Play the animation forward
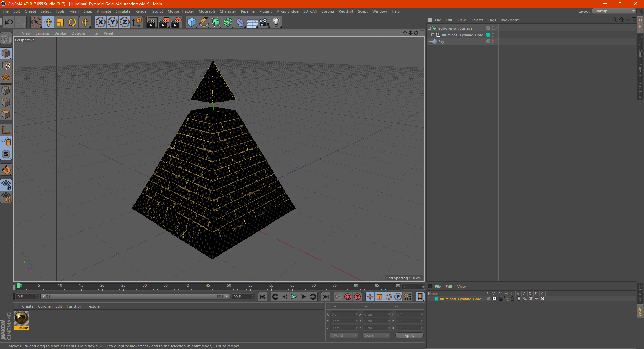The width and height of the screenshot is (644, 349). [x=294, y=297]
